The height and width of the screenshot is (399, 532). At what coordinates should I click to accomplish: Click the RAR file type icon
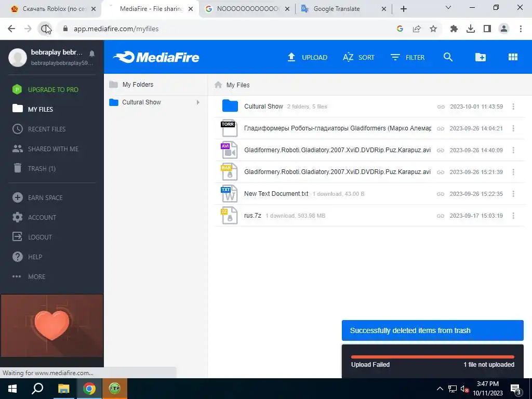click(229, 172)
